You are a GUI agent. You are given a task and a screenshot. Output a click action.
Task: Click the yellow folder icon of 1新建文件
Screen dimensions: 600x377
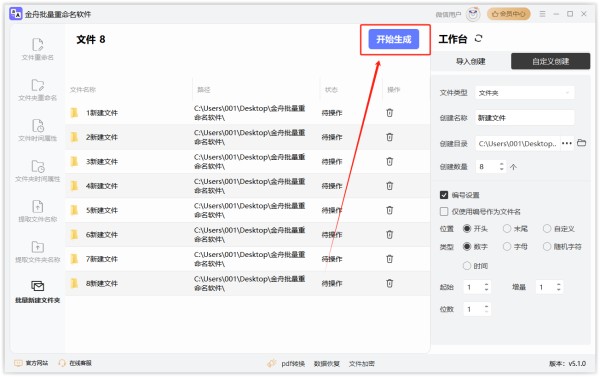pos(74,113)
